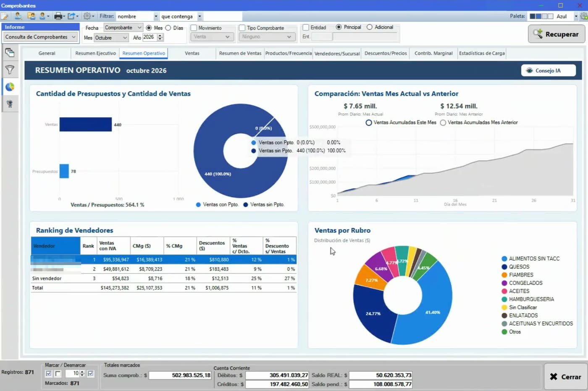
Task: Click the Paleta blue color swatches
Action: 541,16
